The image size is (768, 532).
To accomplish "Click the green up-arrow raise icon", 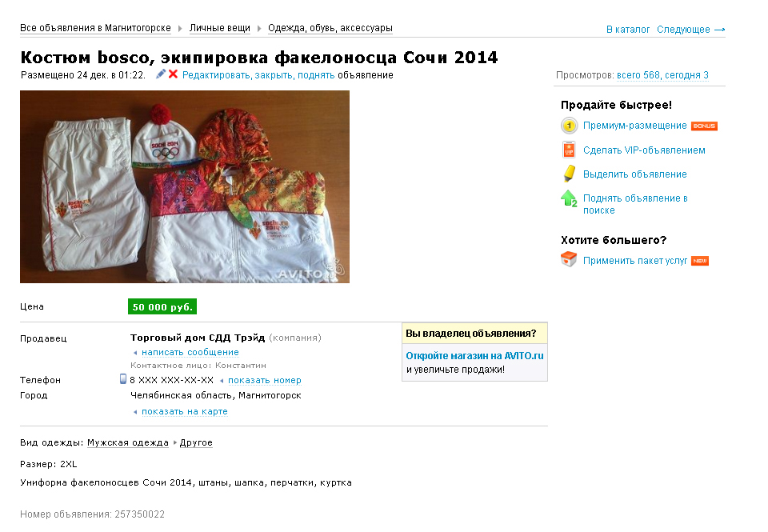I will [x=569, y=198].
